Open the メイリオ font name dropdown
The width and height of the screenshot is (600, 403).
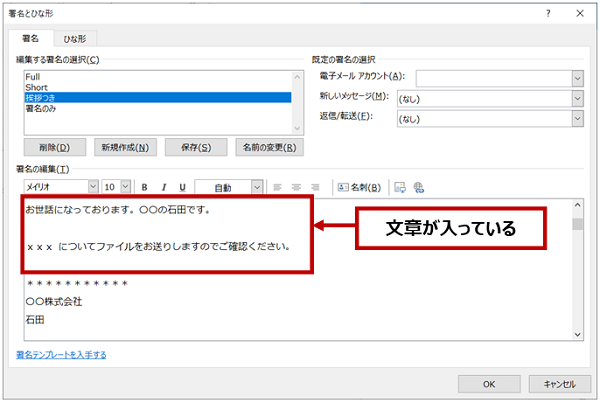93,187
